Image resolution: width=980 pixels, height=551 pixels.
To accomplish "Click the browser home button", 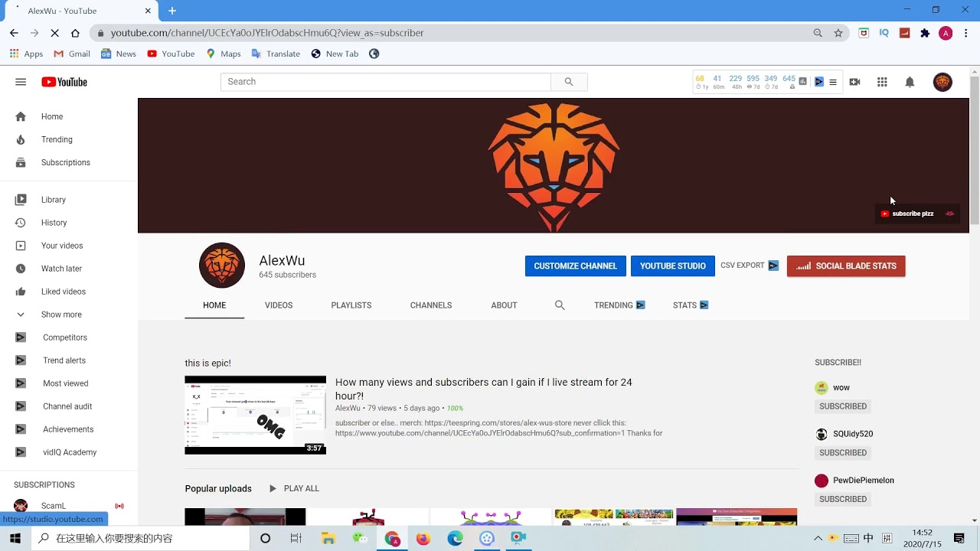I will [x=75, y=33].
